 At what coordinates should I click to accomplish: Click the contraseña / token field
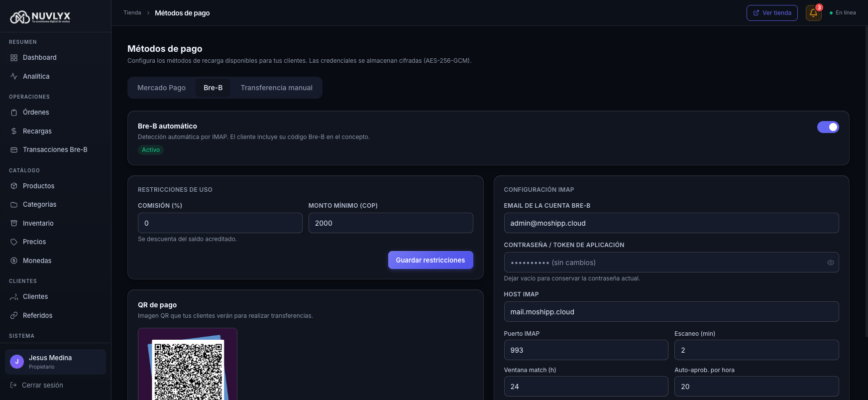pos(671,263)
